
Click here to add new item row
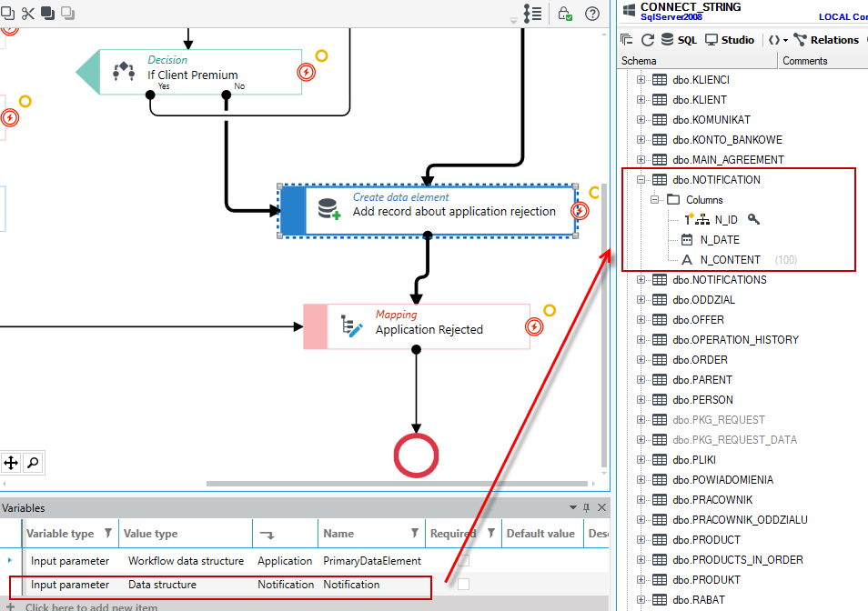(x=305, y=606)
